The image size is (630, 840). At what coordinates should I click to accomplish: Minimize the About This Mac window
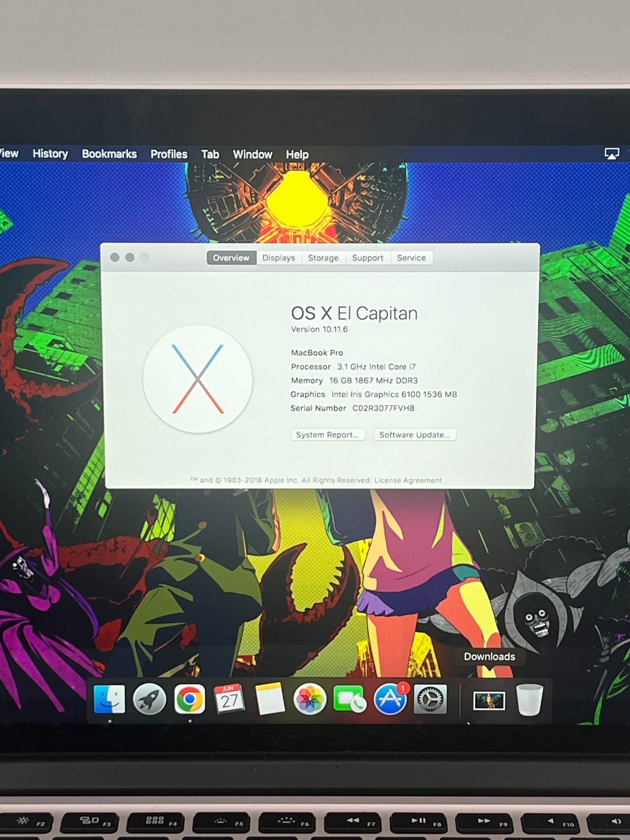[130, 257]
